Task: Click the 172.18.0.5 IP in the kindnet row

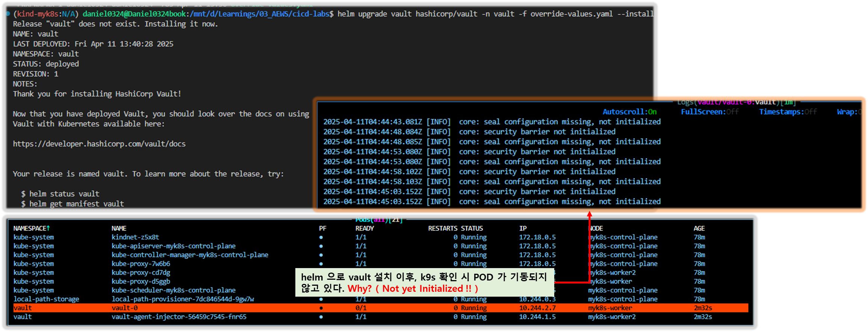Action: click(x=537, y=237)
